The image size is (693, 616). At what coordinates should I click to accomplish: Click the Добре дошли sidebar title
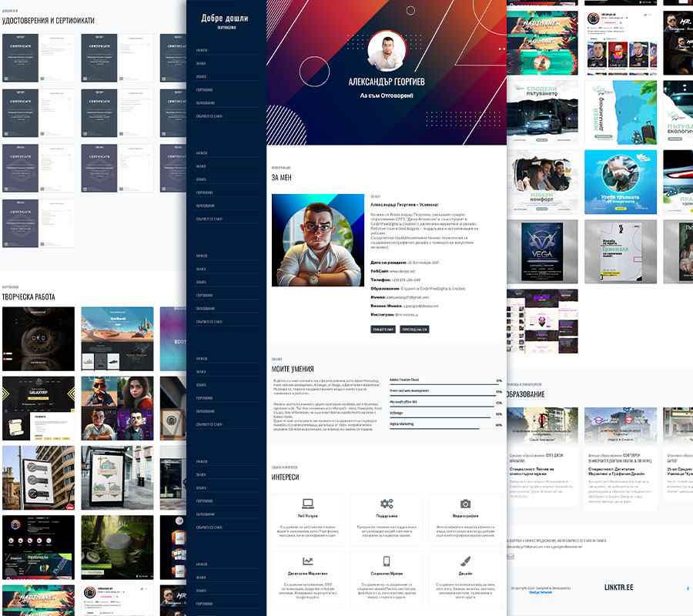coord(225,18)
